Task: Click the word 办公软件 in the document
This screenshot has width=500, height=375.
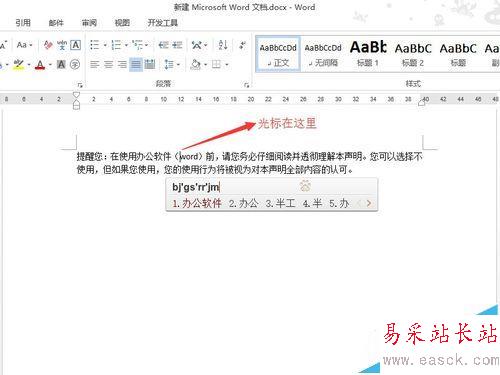Action: click(x=154, y=156)
